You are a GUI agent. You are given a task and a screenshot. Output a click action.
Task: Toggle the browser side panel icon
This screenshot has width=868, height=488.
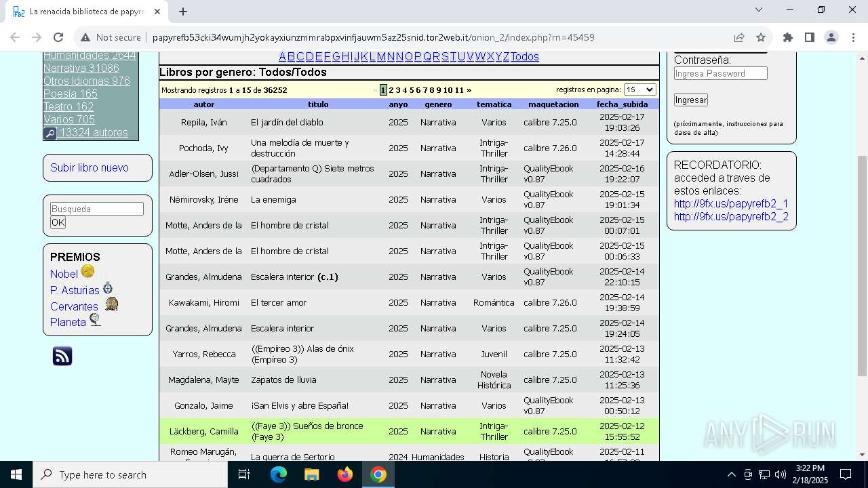point(810,38)
